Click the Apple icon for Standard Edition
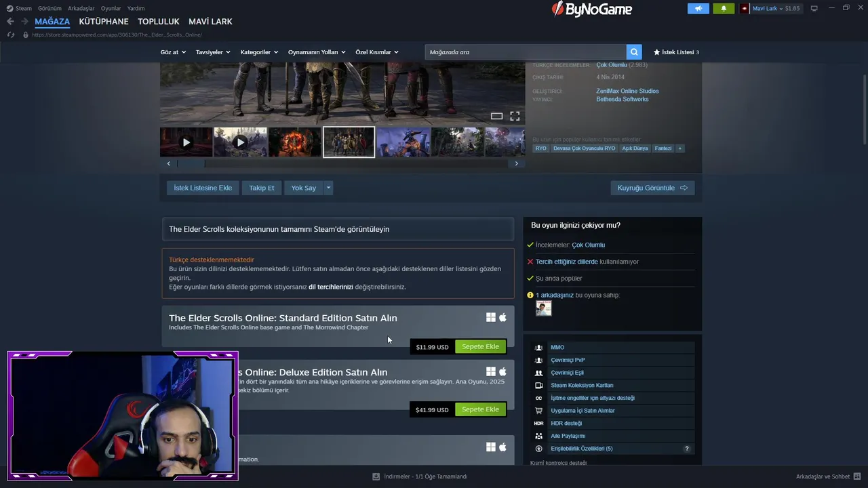This screenshot has width=868, height=488. click(x=502, y=317)
